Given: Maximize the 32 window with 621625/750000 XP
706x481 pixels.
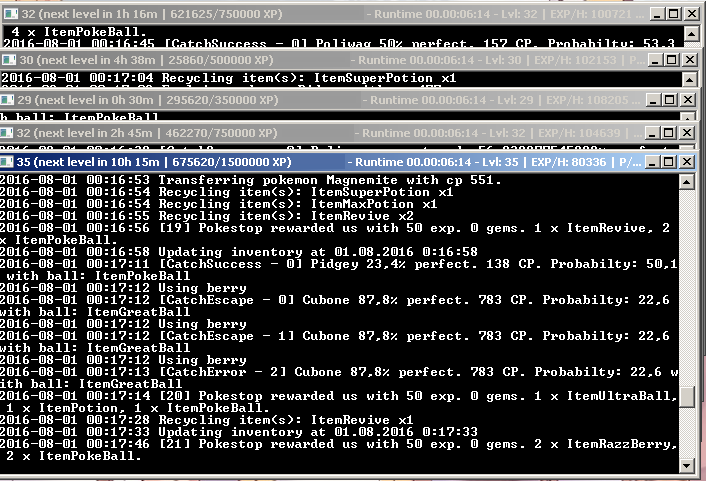Looking at the screenshot, I should pos(674,14).
